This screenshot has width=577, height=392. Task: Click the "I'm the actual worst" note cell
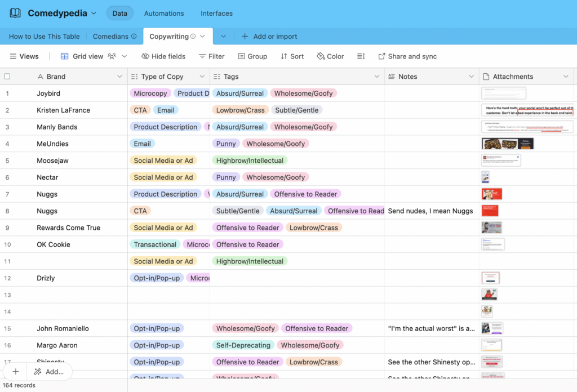(x=432, y=328)
